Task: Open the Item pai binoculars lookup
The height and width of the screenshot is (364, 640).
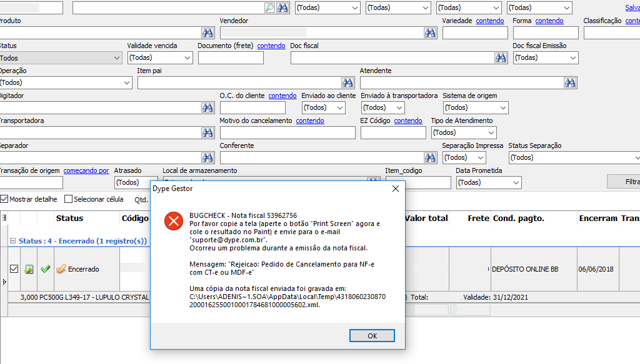Action: coord(347,83)
